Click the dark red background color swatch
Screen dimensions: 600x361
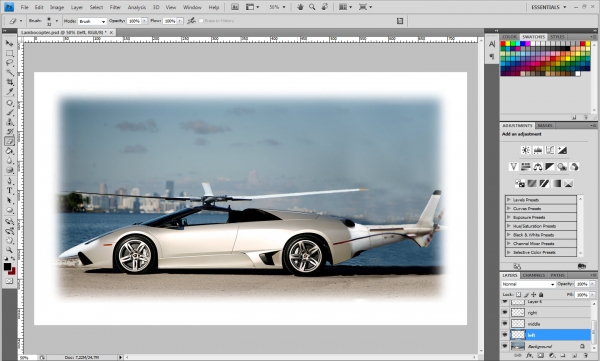(x=12, y=271)
